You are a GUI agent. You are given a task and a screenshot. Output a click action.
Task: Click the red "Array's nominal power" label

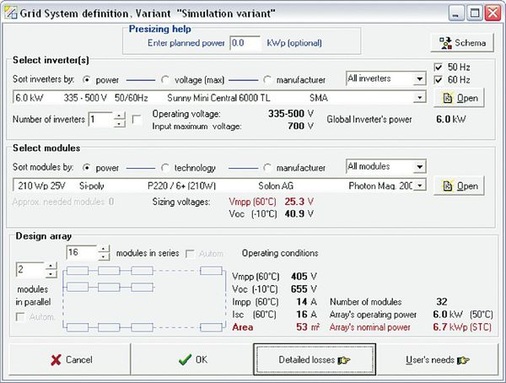(x=370, y=327)
